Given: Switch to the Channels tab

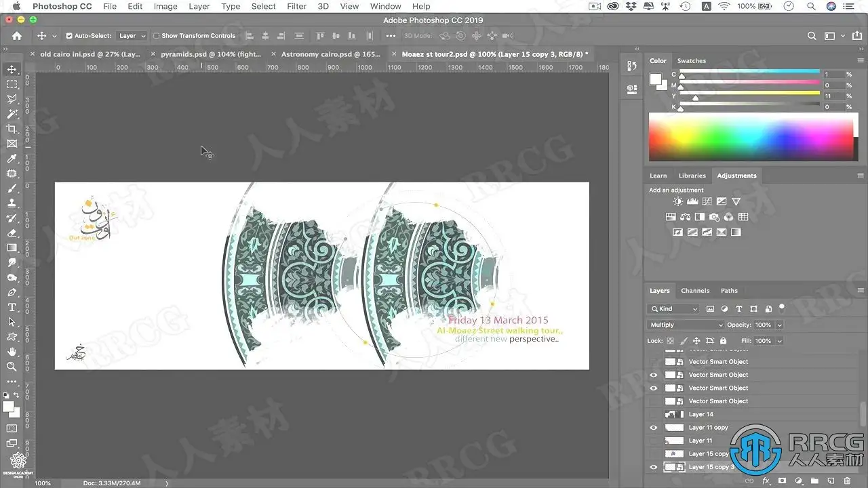Looking at the screenshot, I should (695, 291).
